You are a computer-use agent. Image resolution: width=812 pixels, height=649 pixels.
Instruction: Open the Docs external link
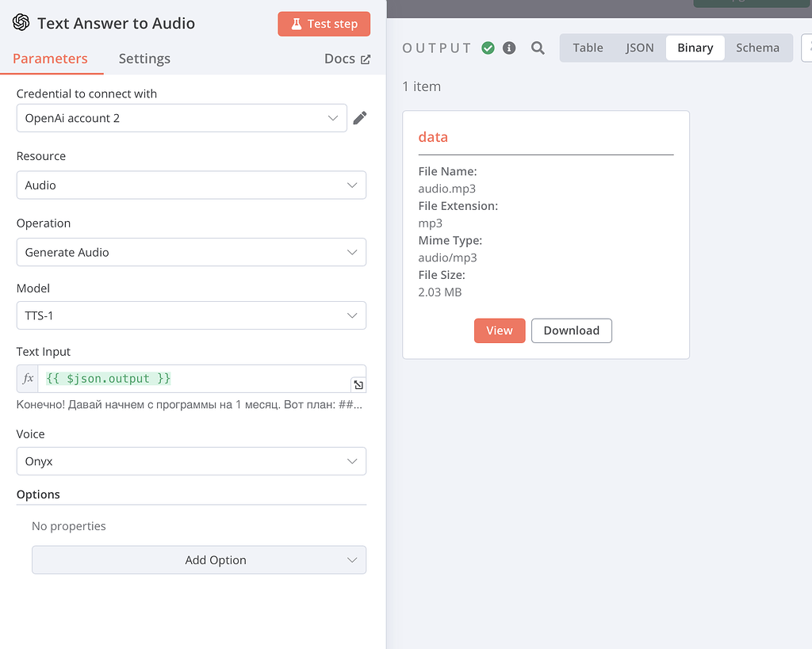[347, 59]
